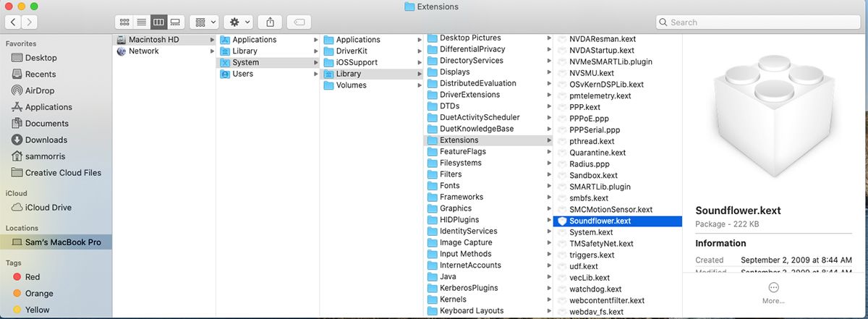Switch to column view
This screenshot has height=319, width=868.
158,22
